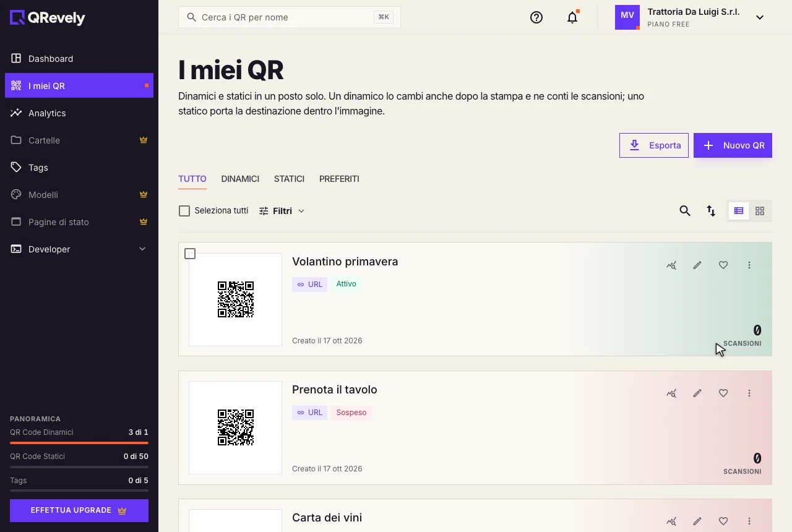Switch to grid view
This screenshot has height=532, width=792.
[760, 211]
